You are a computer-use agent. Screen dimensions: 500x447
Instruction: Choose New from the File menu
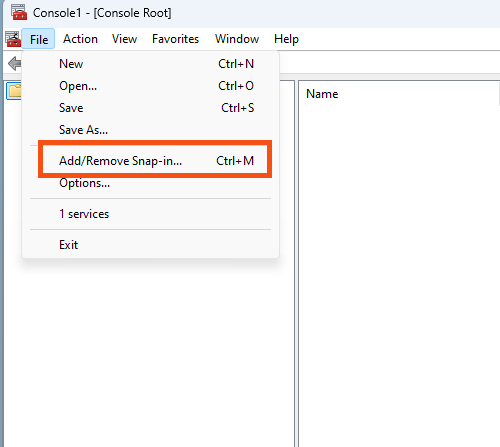151,64
